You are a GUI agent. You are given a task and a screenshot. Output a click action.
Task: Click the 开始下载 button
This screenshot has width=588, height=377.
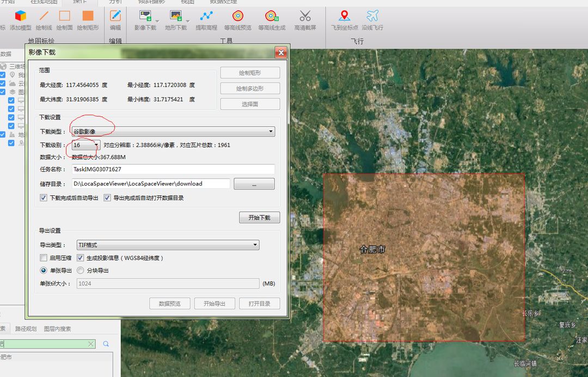point(259,218)
